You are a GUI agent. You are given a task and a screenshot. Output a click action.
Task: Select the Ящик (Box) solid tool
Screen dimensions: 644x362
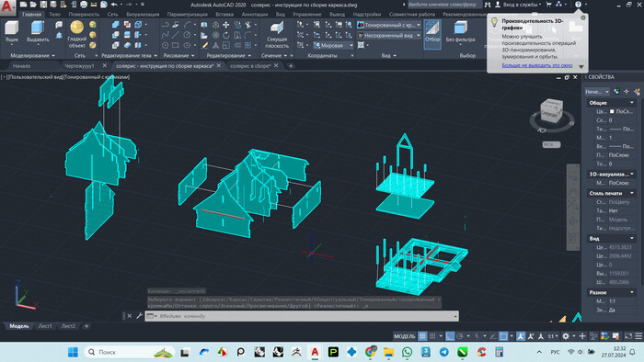pyautogui.click(x=11, y=31)
